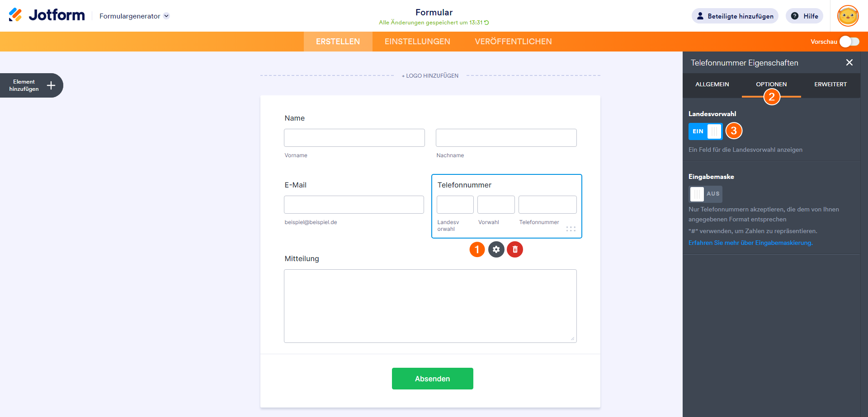Click the Hilfe question mark icon
Screen dimensions: 868x417
(795, 16)
